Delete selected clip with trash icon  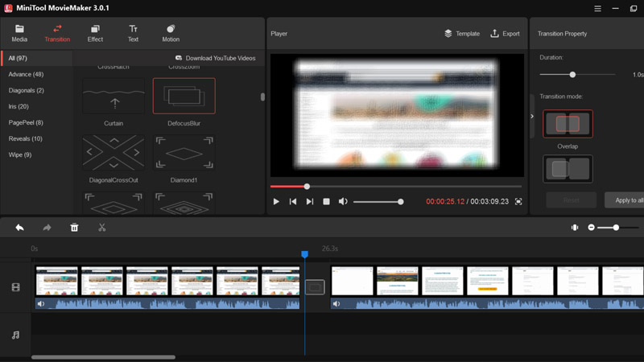coord(74,228)
